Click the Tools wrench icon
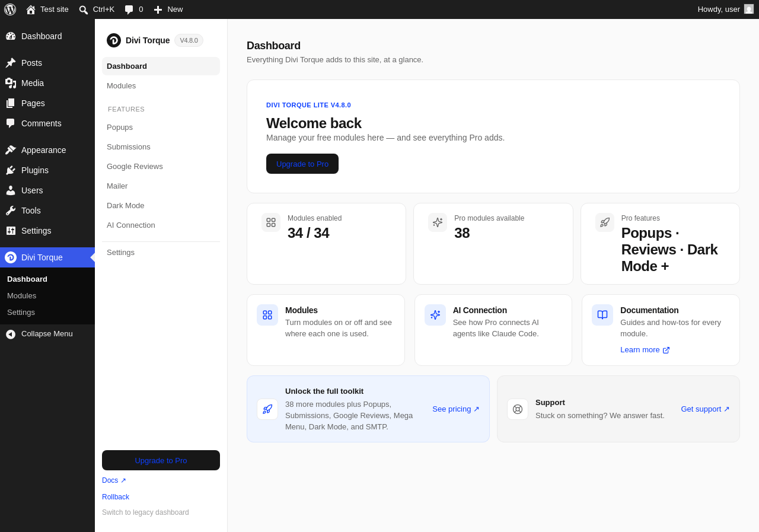Viewport: 759px width, 532px height. click(x=11, y=211)
